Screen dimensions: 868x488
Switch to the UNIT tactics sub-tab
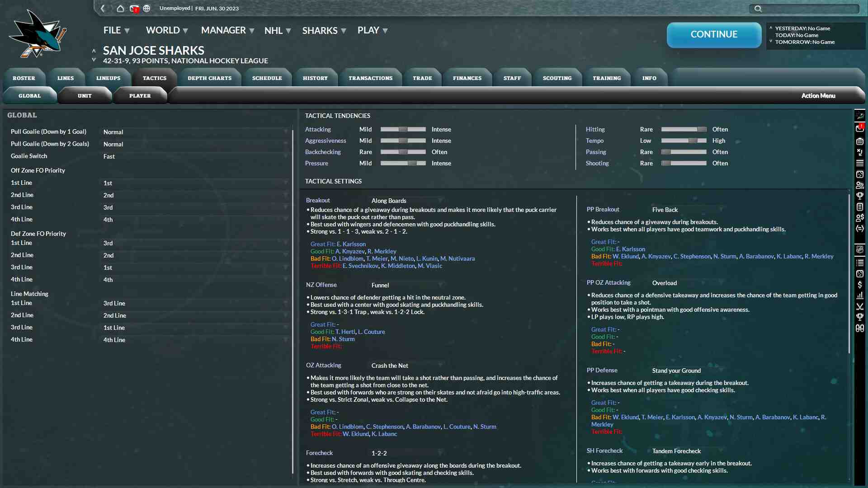click(x=85, y=96)
